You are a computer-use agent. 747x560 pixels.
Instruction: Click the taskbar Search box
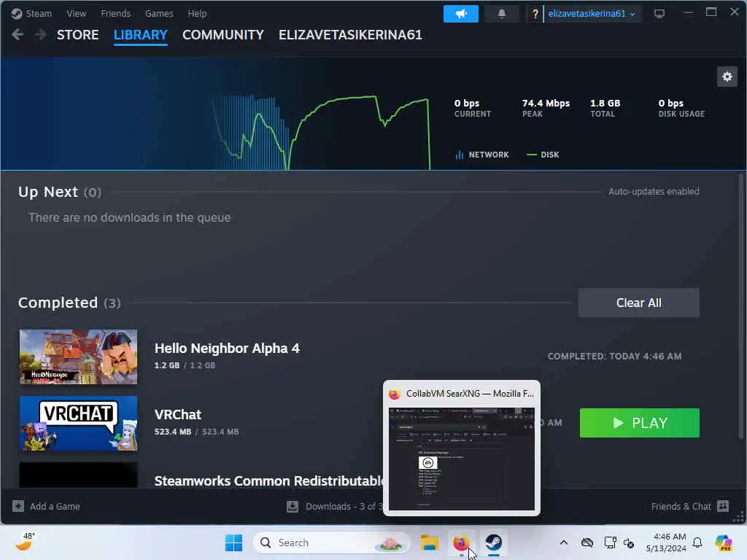point(332,542)
